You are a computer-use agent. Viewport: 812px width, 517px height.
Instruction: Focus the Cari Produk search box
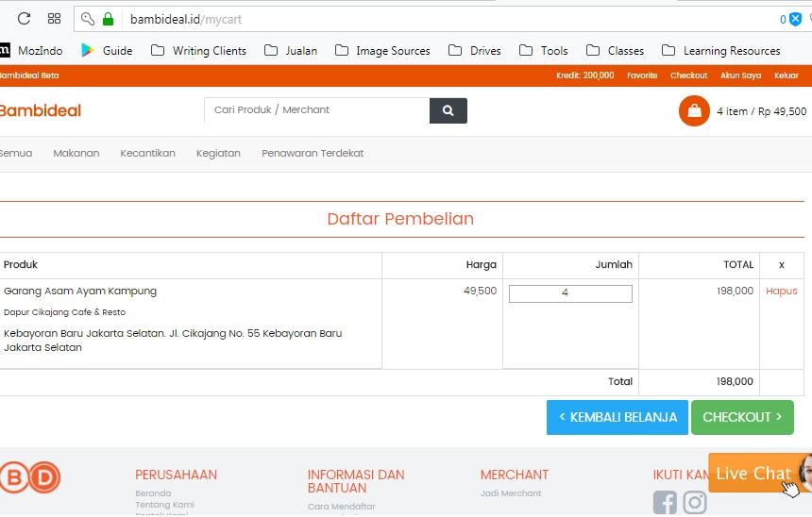pyautogui.click(x=316, y=110)
